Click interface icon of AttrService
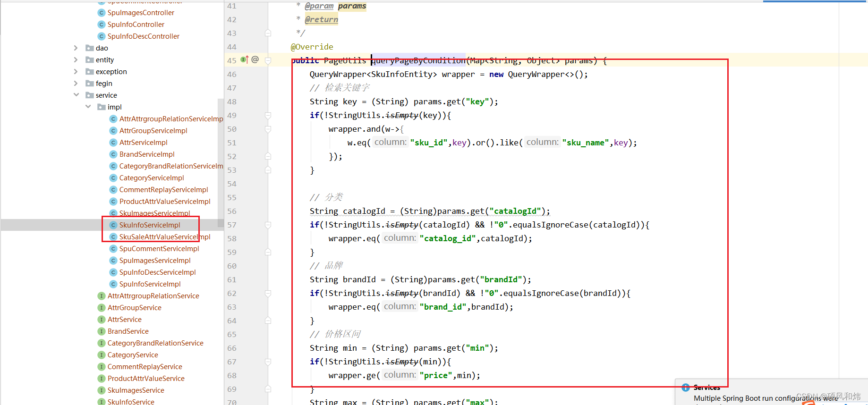The width and height of the screenshot is (868, 405). point(101,320)
